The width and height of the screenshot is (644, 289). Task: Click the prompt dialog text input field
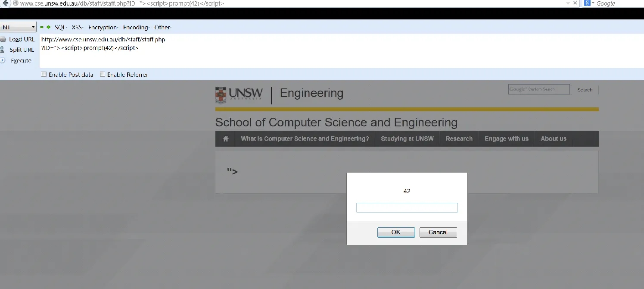[x=407, y=208]
